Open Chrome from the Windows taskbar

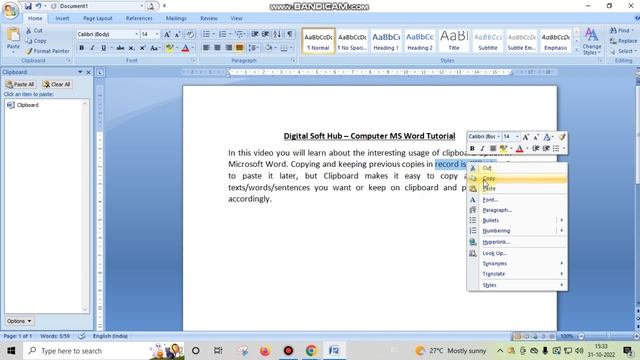coord(311,351)
